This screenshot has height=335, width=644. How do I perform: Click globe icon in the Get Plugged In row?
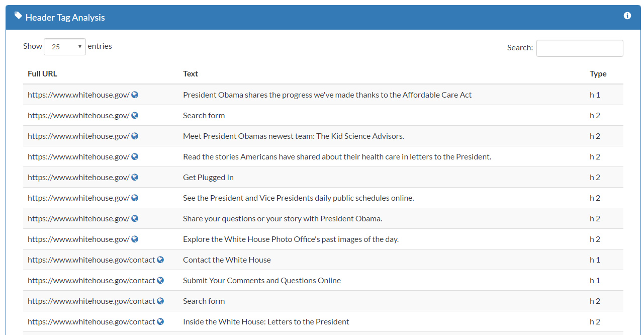click(x=135, y=177)
